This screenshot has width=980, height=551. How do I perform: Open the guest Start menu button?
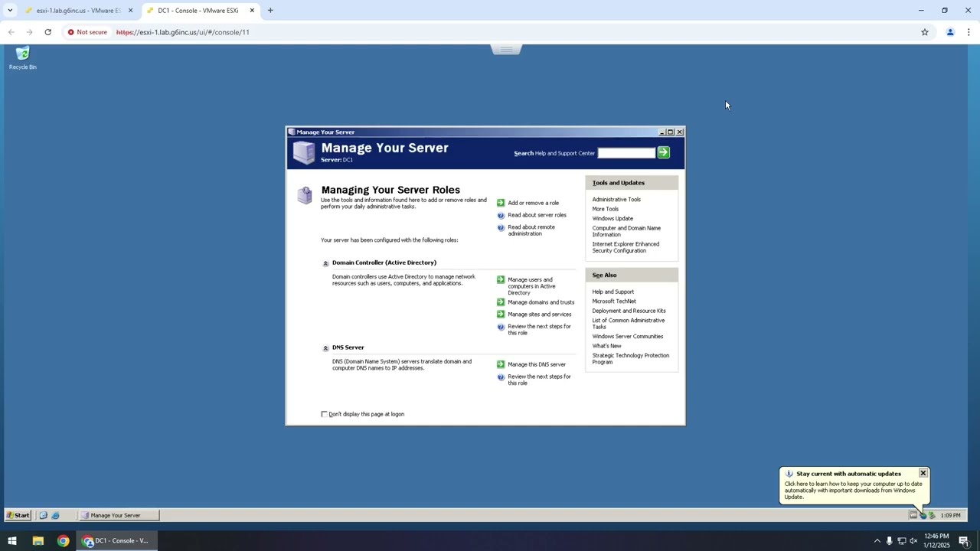tap(18, 515)
